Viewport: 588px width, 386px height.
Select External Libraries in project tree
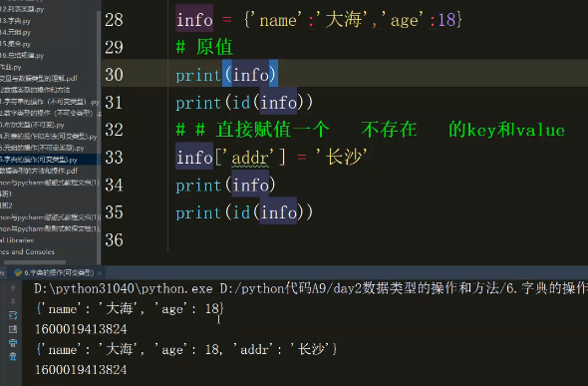(17, 240)
